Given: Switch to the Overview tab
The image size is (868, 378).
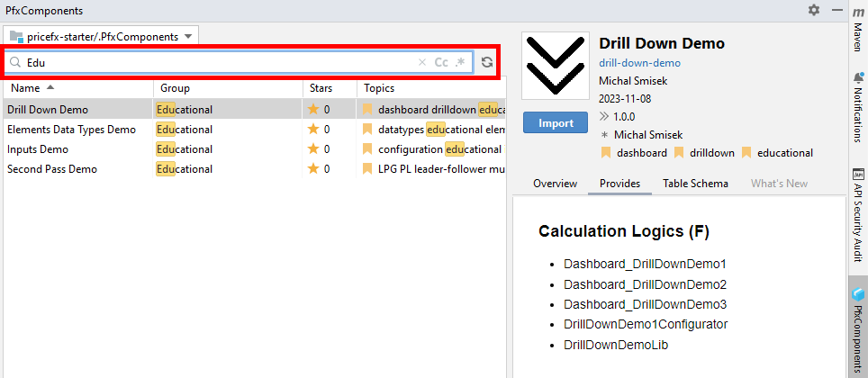Looking at the screenshot, I should coord(555,184).
